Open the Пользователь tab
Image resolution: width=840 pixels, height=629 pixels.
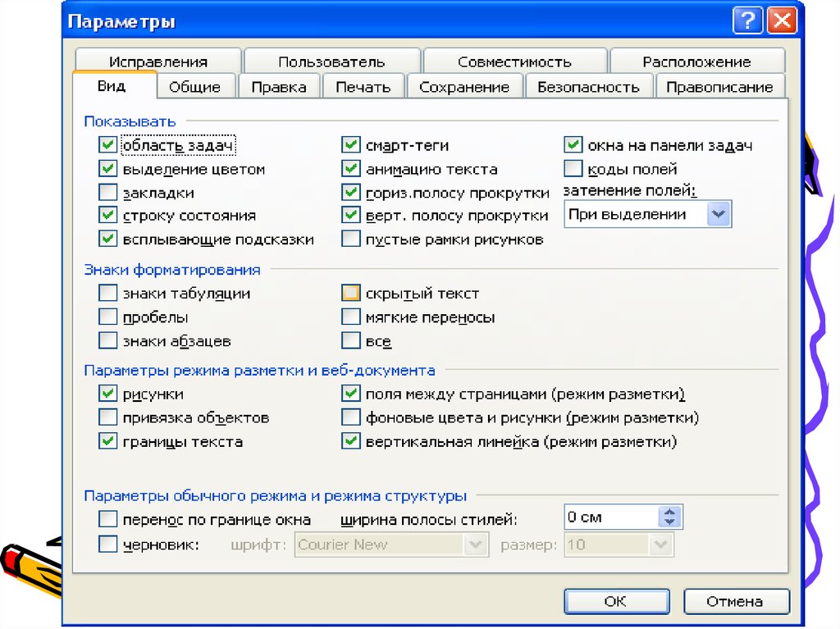331,62
